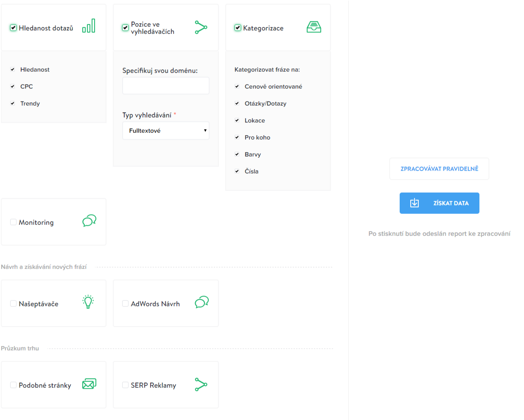524x420 pixels.
Task: Click the chat bubbles icon beside AdWords Návrh
Action: coord(202,302)
